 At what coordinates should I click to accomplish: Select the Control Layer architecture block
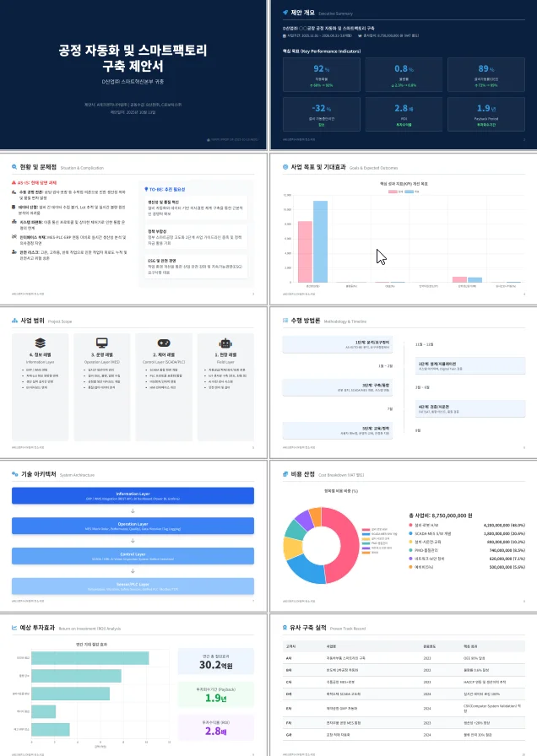pos(133,556)
